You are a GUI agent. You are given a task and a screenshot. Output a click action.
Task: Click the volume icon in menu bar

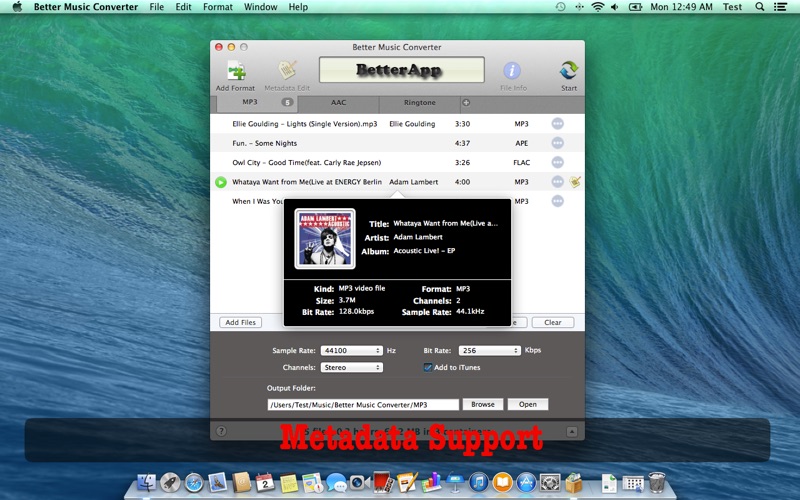coord(615,7)
